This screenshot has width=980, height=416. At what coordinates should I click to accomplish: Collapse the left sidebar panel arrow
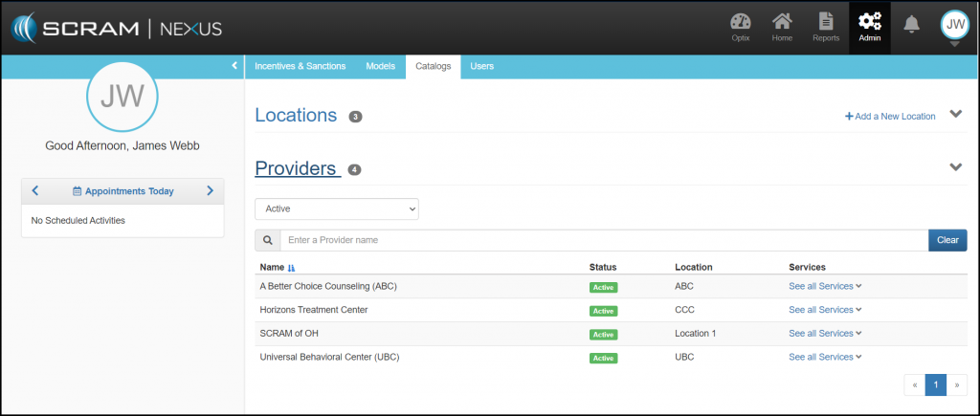coord(234,66)
